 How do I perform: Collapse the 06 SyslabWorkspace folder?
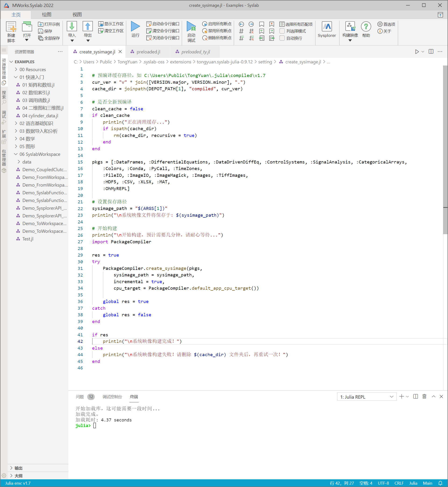click(x=40, y=154)
